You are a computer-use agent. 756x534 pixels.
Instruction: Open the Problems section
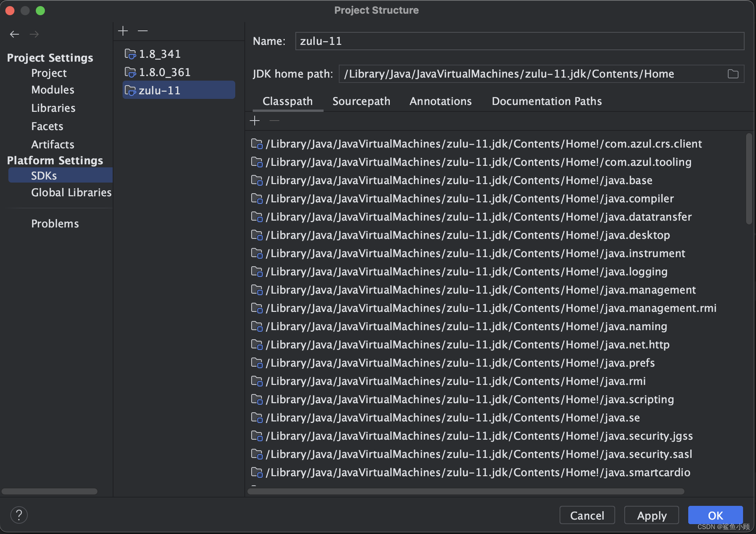click(55, 223)
